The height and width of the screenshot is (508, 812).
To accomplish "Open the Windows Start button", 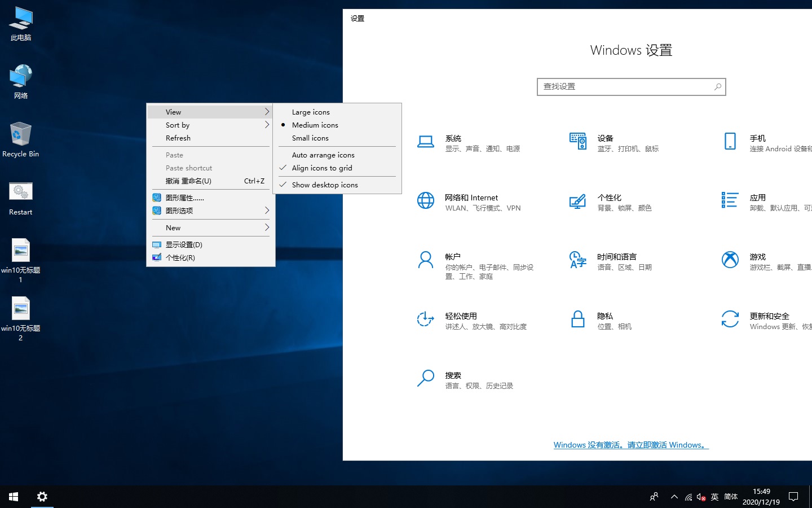I will tap(14, 497).
